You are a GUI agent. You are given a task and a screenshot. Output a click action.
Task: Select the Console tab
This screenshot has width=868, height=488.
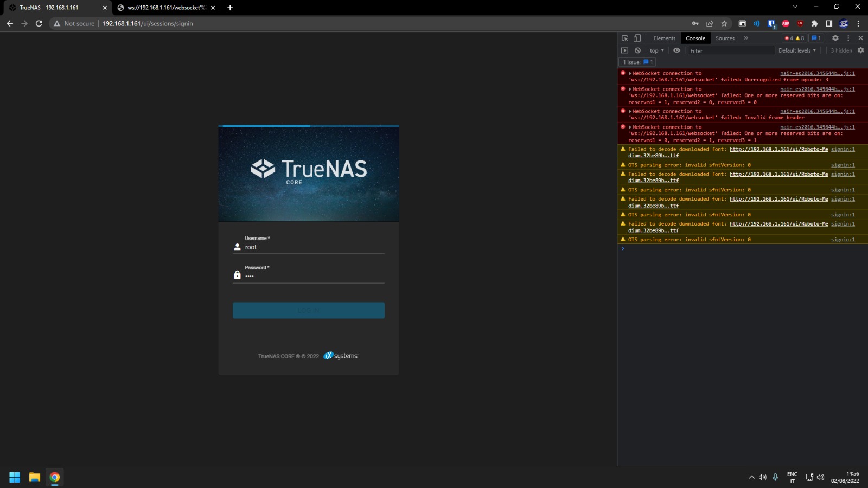(695, 38)
